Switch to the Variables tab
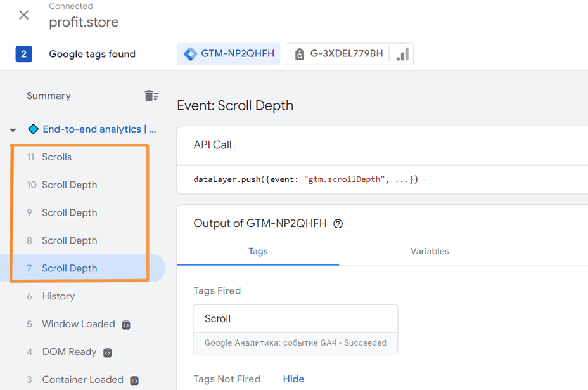This screenshot has width=588, height=390. (430, 251)
